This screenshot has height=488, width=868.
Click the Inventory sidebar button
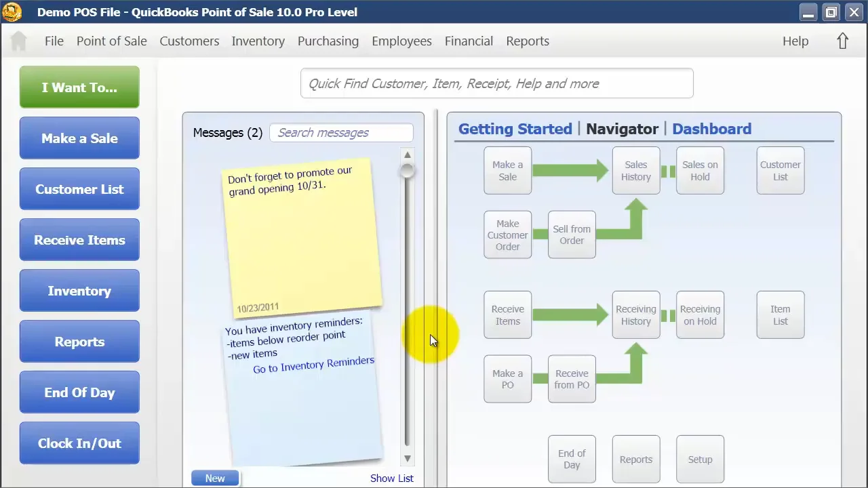[x=79, y=291]
